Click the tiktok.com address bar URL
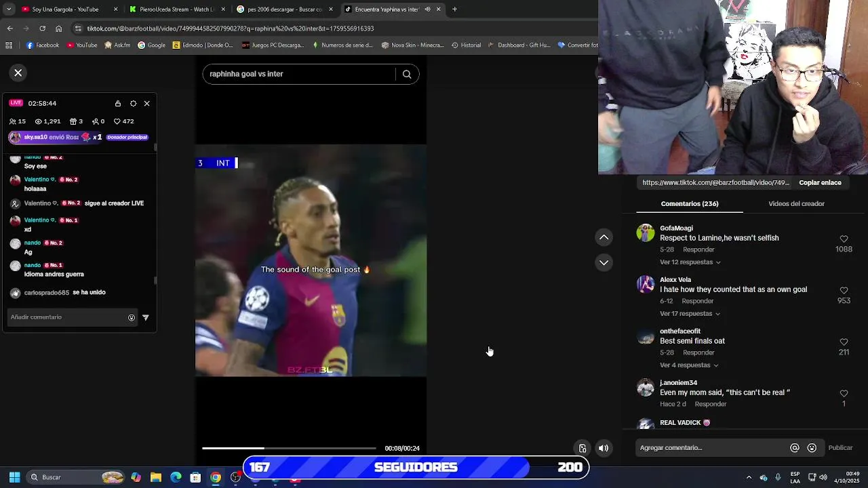The image size is (868, 488). coord(231,28)
